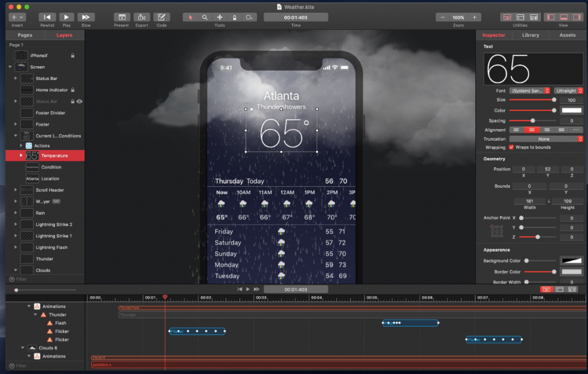Click the red timeline view button above ruler
The image size is (588, 374).
[547, 289]
